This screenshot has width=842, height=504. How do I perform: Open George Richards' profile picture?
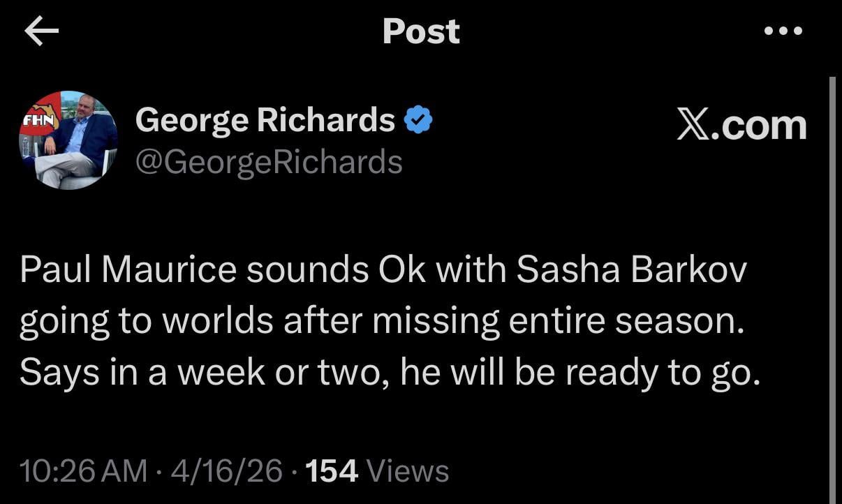[68, 140]
